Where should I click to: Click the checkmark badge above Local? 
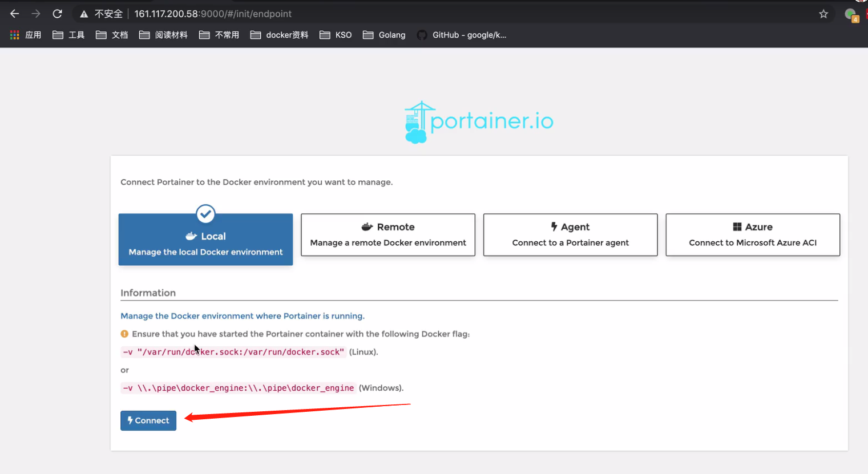[205, 214]
